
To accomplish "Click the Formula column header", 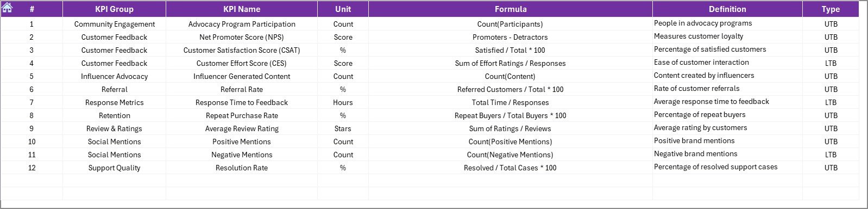I will [511, 9].
